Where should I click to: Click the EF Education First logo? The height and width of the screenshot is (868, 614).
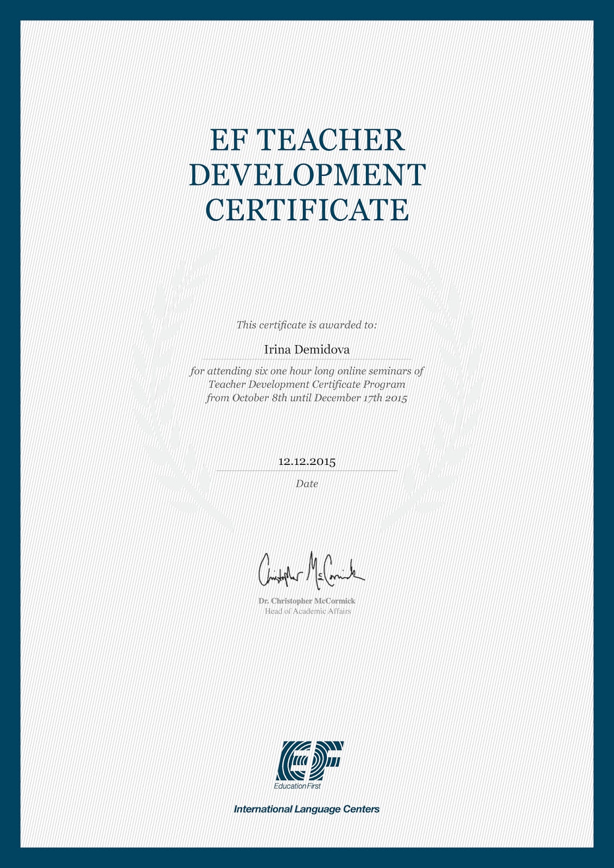point(308,765)
